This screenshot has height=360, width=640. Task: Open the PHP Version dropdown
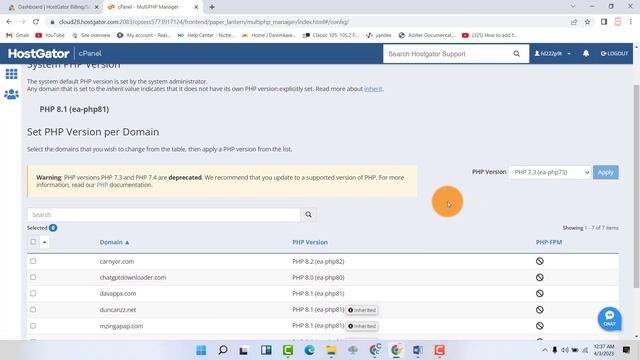pos(550,172)
